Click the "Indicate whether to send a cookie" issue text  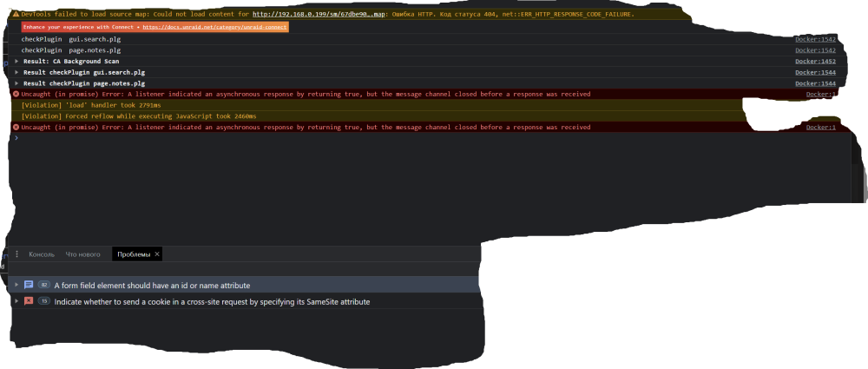click(212, 302)
